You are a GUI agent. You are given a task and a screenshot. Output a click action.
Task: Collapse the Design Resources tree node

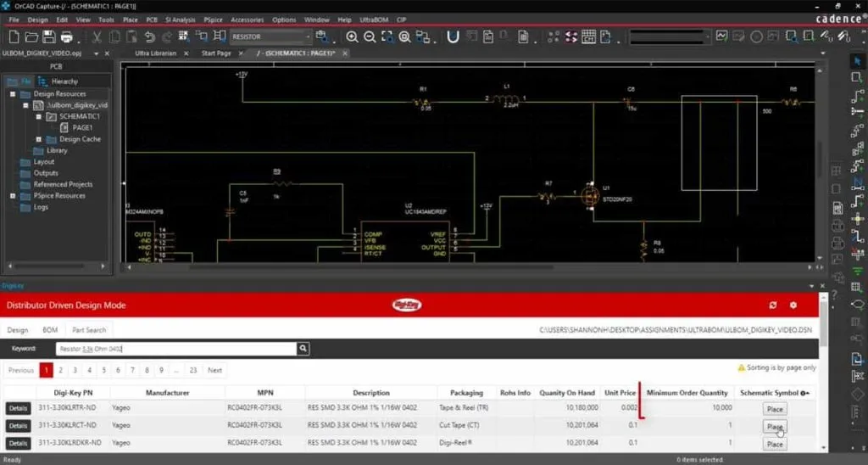click(x=14, y=94)
